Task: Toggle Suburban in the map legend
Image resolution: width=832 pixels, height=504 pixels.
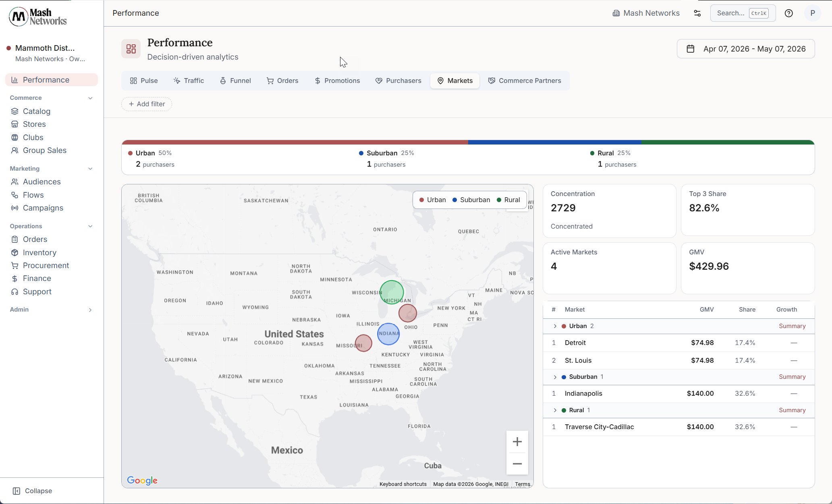Action: pos(471,200)
